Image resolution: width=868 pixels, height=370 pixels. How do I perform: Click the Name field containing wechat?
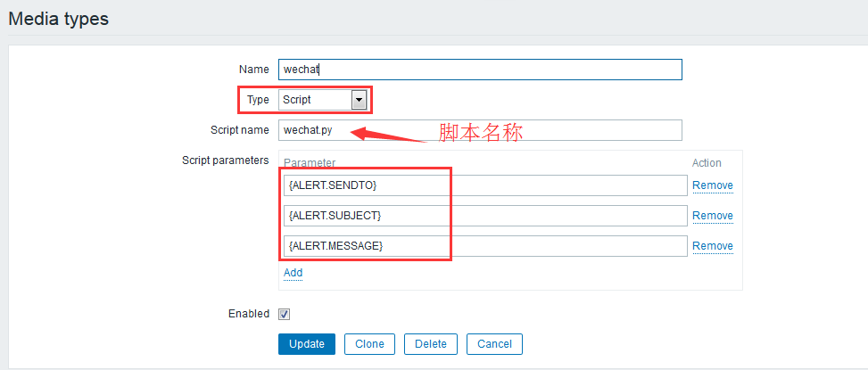(x=480, y=70)
